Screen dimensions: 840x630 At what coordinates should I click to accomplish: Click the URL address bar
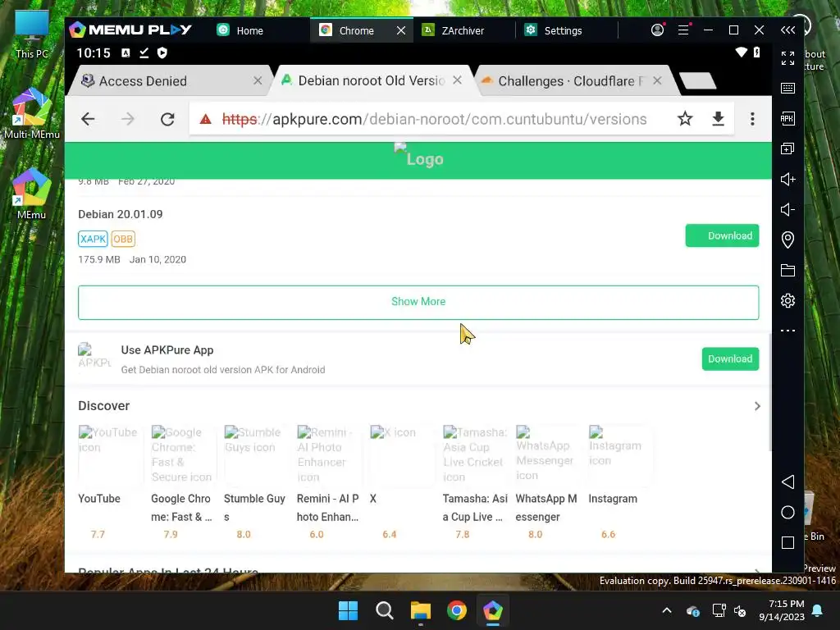(434, 119)
